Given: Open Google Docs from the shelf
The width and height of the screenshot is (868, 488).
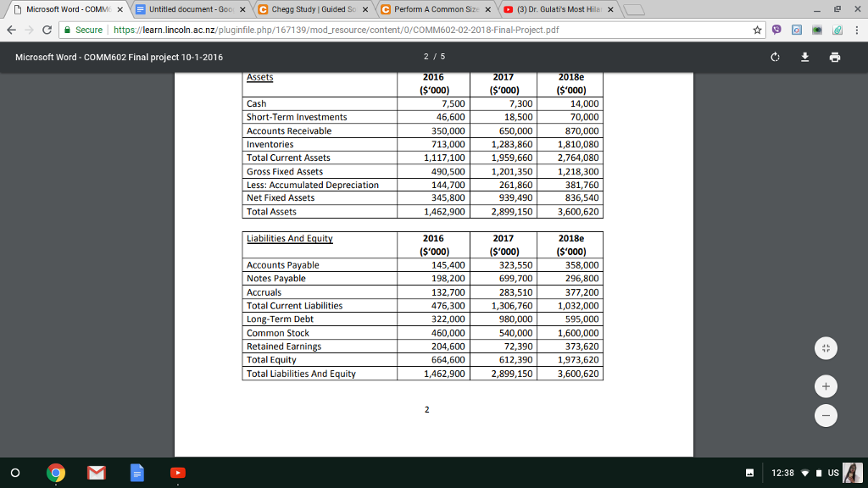Looking at the screenshot, I should pyautogui.click(x=136, y=473).
